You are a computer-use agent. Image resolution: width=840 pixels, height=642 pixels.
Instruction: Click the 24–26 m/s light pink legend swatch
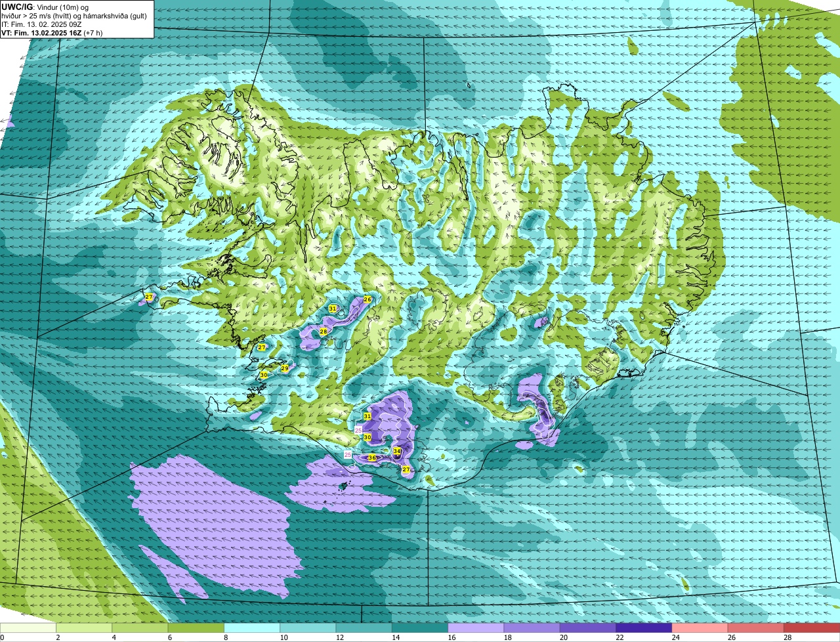pos(700,628)
